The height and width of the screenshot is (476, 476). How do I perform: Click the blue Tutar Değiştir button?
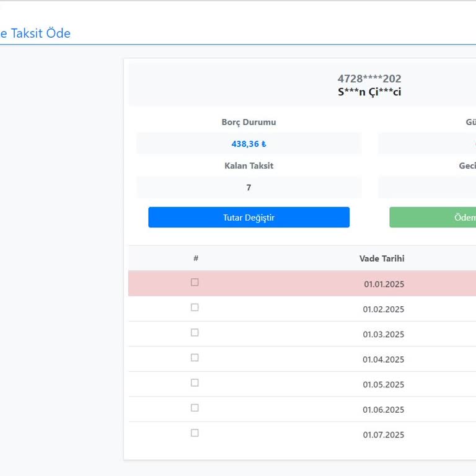point(249,218)
